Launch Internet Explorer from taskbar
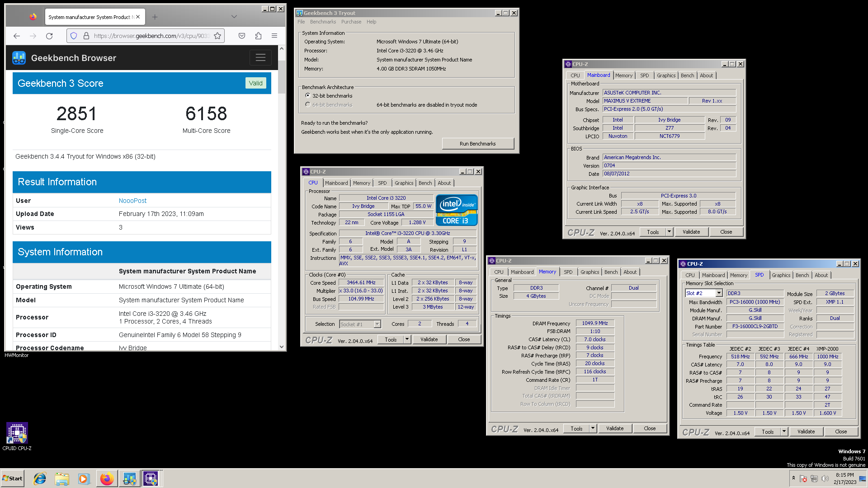 tap(40, 479)
